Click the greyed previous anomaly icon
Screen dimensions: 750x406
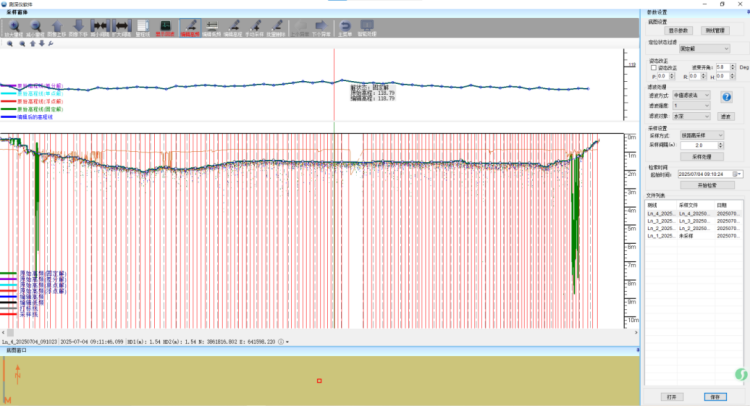pyautogui.click(x=300, y=28)
